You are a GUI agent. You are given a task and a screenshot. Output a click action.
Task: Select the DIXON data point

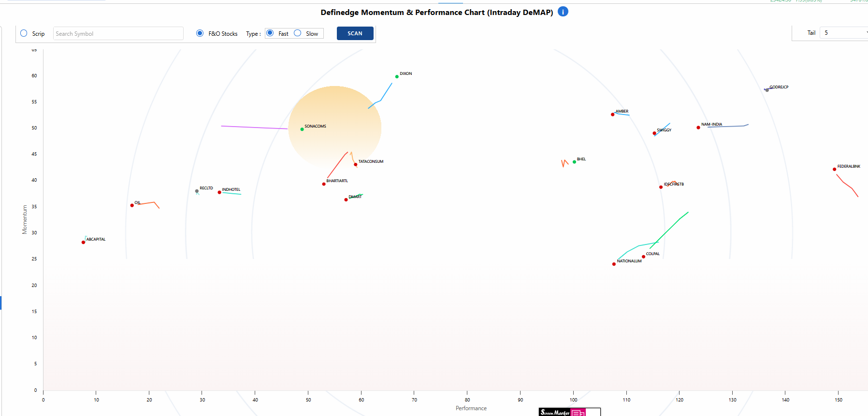397,76
